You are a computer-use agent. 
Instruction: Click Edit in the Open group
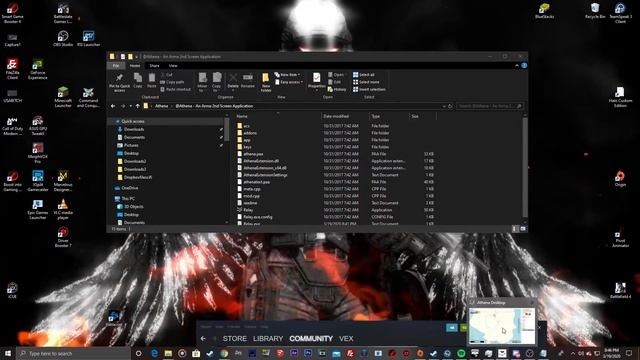tap(335, 82)
